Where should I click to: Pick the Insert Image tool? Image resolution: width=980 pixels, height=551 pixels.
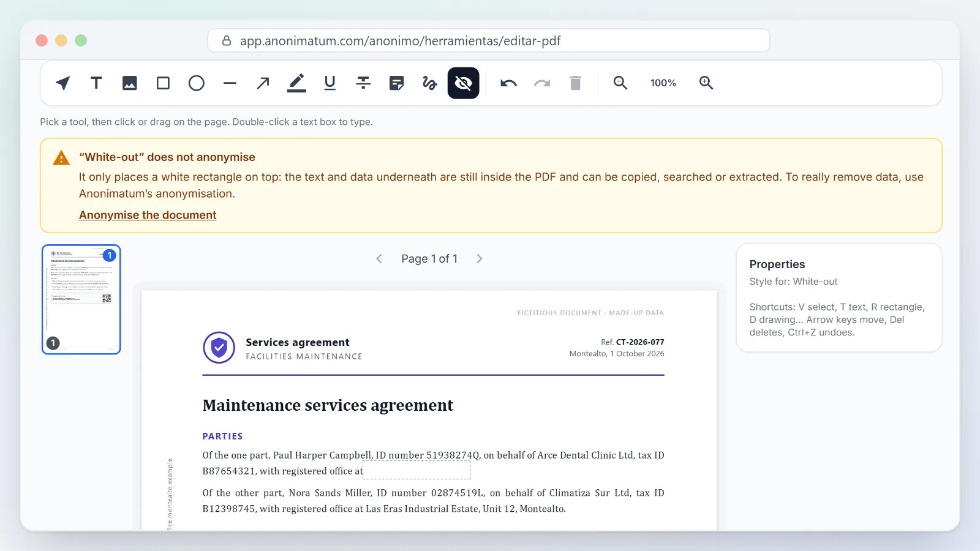[130, 83]
